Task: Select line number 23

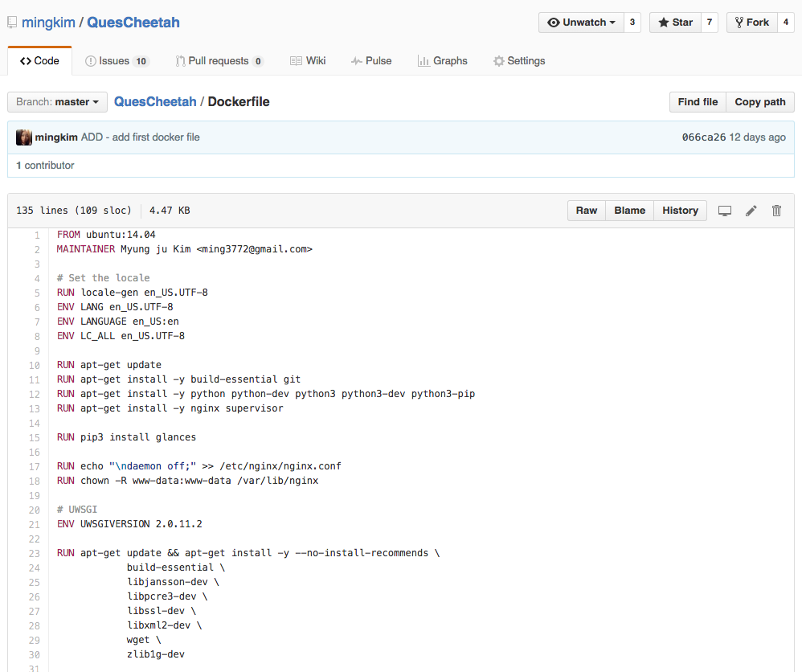Action: tap(35, 554)
